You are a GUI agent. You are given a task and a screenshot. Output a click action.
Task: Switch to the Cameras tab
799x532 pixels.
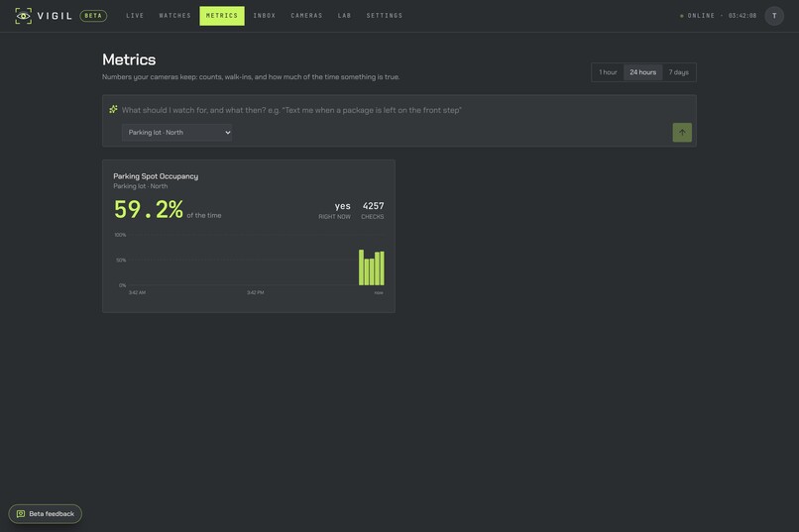tap(306, 16)
